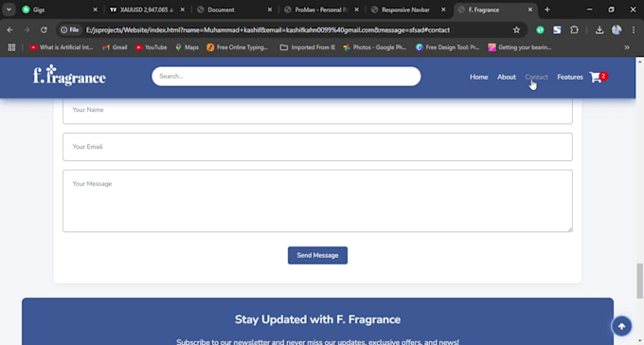This screenshot has width=644, height=345.
Task: Click the green extension icon in toolbar
Action: click(540, 30)
